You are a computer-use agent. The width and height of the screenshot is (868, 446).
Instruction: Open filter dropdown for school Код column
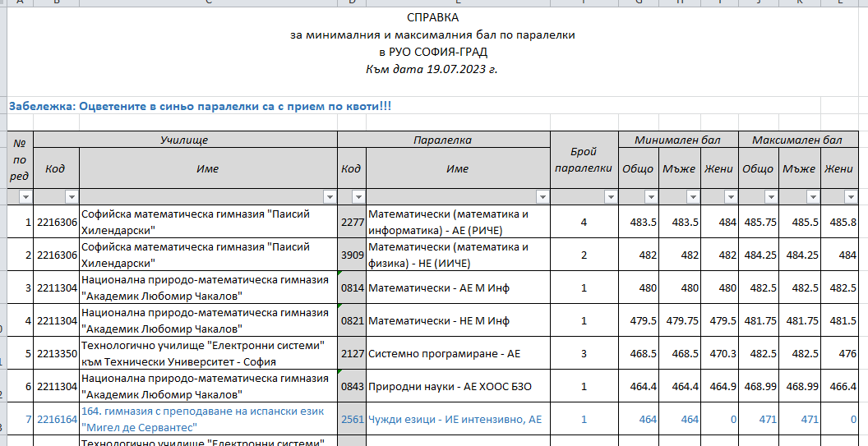point(71,197)
